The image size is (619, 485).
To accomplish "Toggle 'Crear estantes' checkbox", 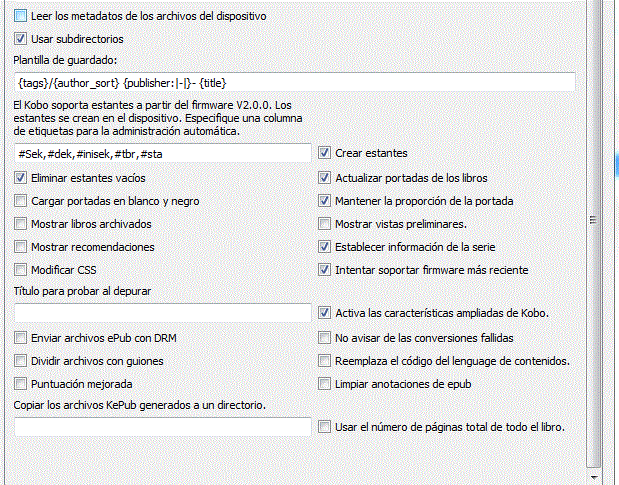I will click(x=325, y=154).
